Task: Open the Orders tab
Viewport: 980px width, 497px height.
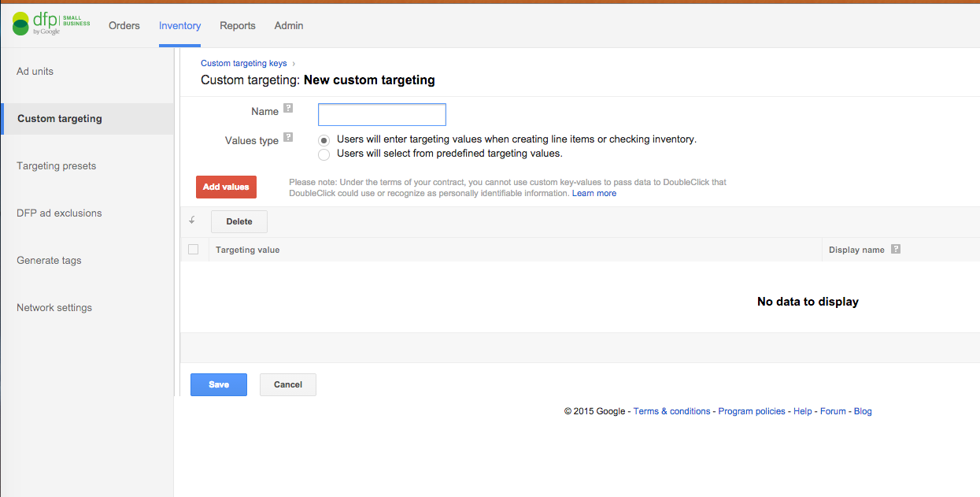Action: [x=124, y=26]
